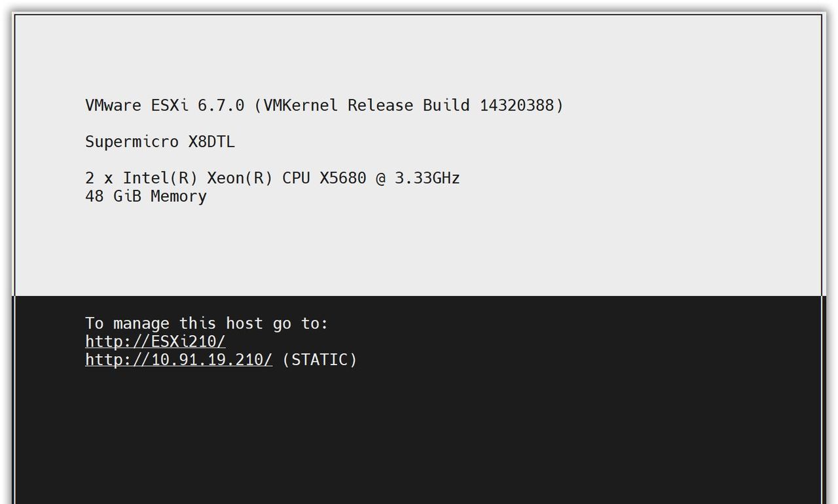This screenshot has height=504, width=838.
Task: Select the word VMware in the header
Action: pyautogui.click(x=113, y=105)
